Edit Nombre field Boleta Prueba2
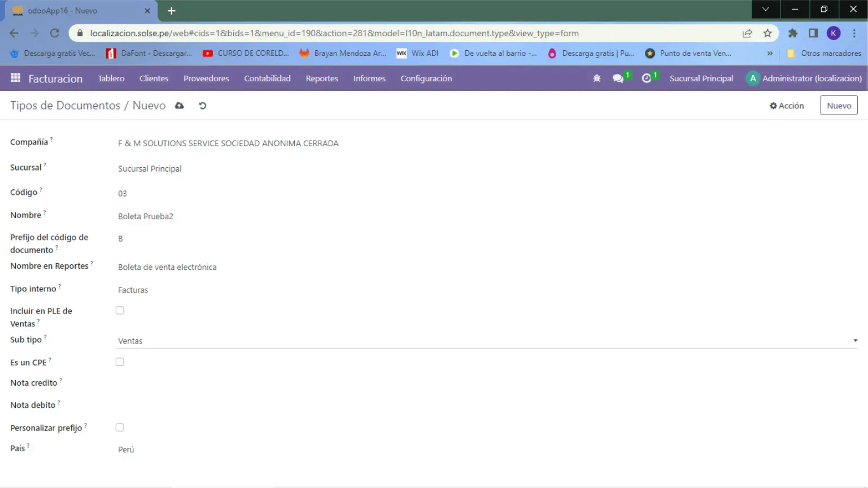Viewport: 868px width, 488px height. tap(486, 216)
